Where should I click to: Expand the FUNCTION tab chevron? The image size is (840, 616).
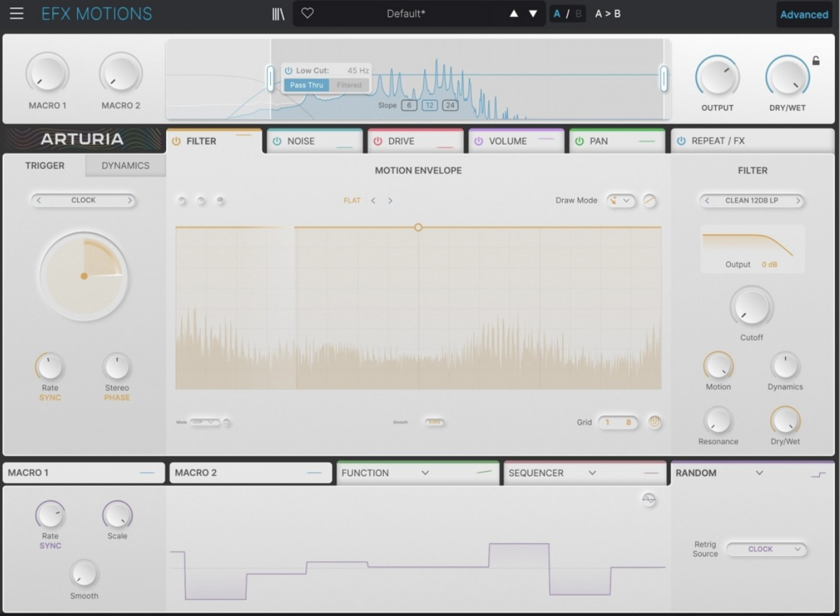pos(425,473)
